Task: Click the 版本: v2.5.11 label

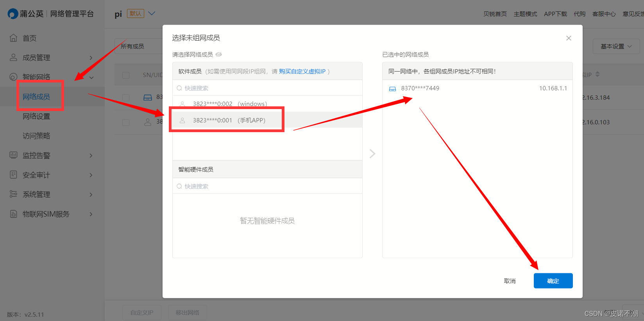Action: click(25, 314)
